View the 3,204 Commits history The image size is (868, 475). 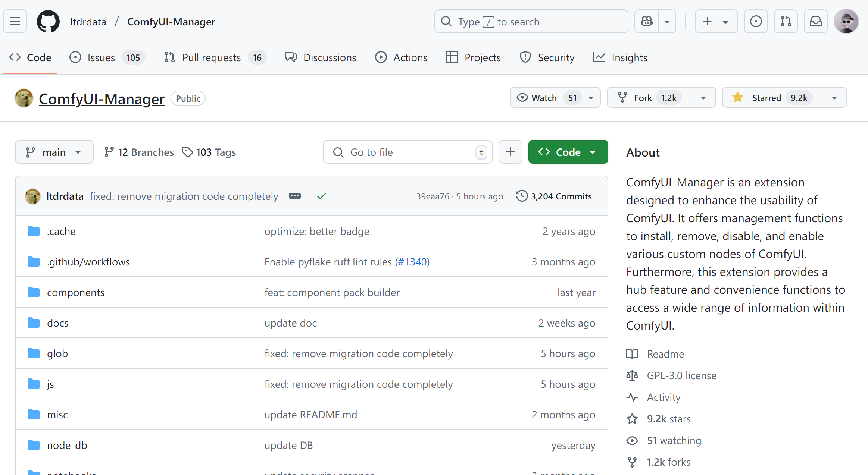coord(554,196)
